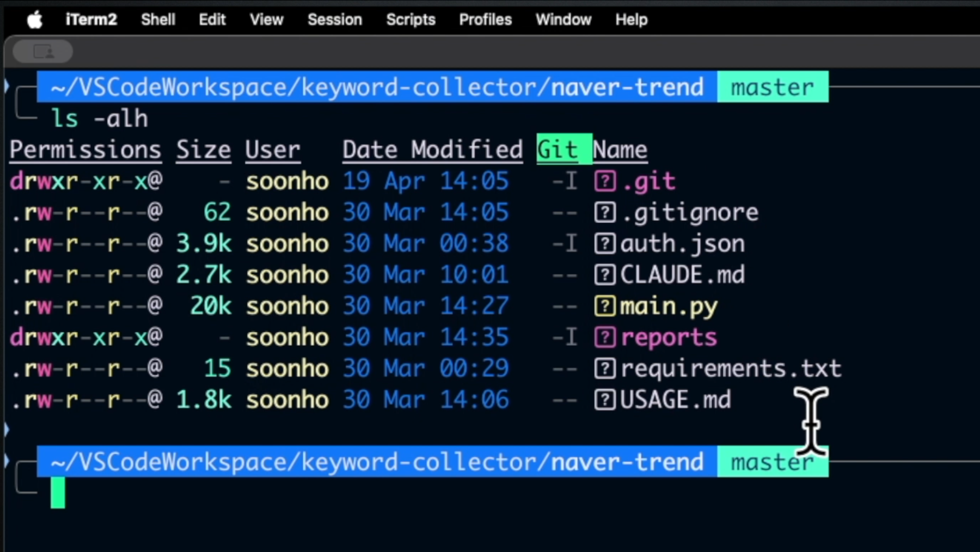Click the 19 Apr 14:05 date of .git
This screenshot has width=980, height=552.
point(426,181)
